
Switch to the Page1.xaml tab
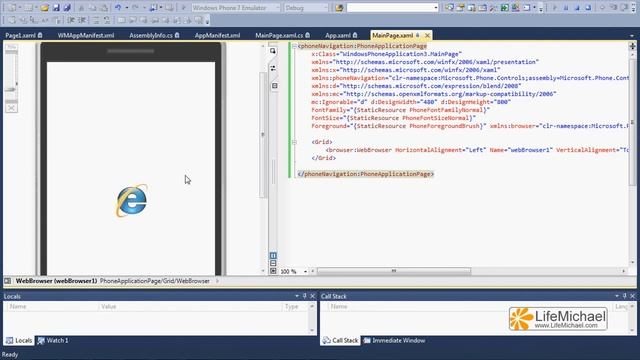[x=24, y=36]
